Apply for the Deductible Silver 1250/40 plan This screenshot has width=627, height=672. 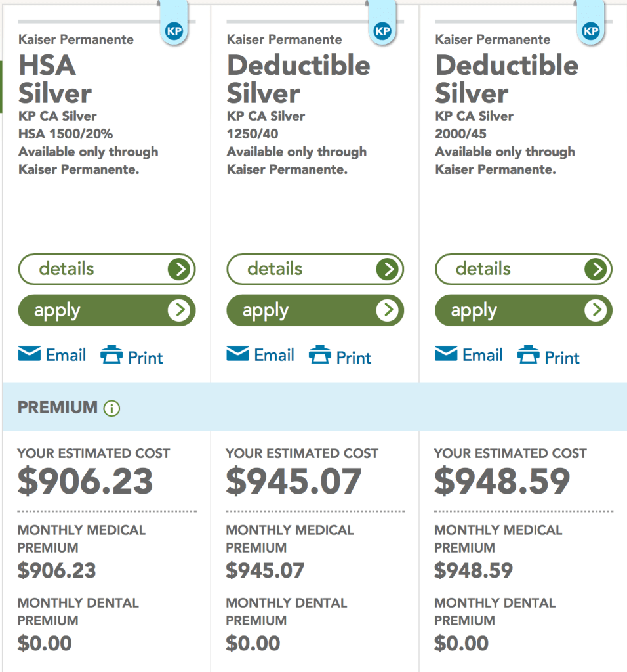(x=315, y=310)
